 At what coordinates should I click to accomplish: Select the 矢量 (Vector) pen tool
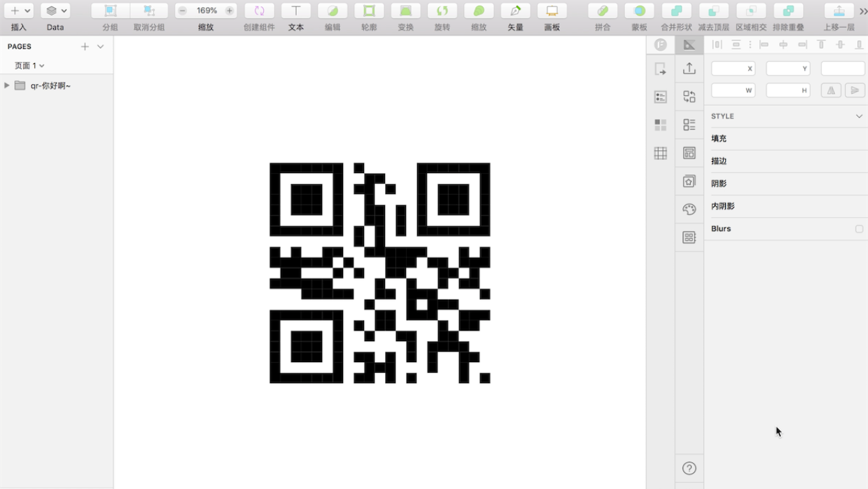515,11
